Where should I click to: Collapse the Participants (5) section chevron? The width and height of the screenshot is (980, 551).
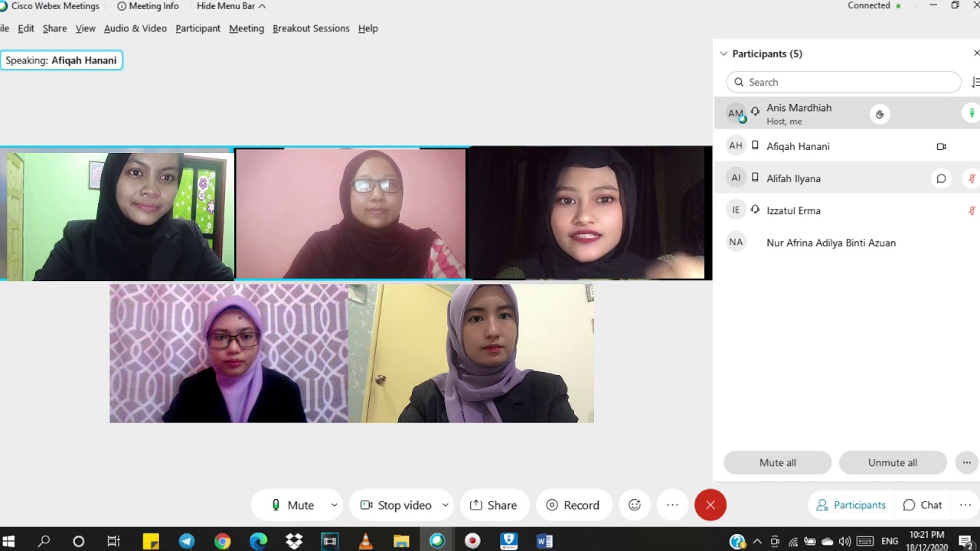click(724, 54)
